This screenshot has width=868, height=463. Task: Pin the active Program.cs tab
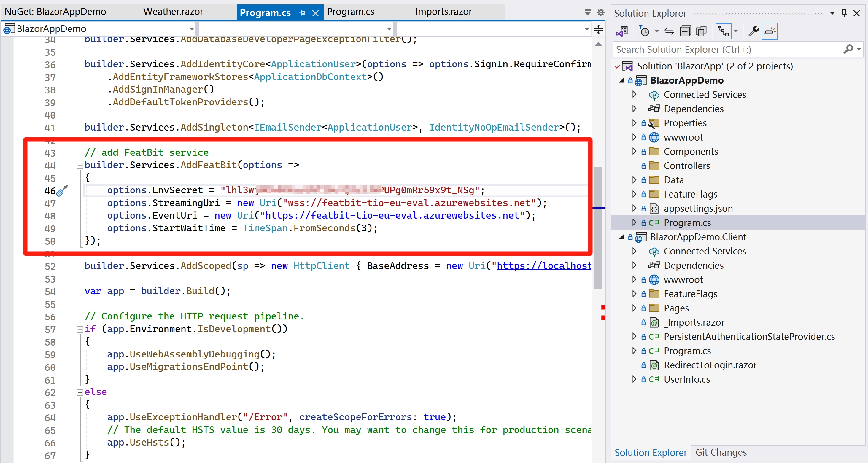[x=302, y=13]
